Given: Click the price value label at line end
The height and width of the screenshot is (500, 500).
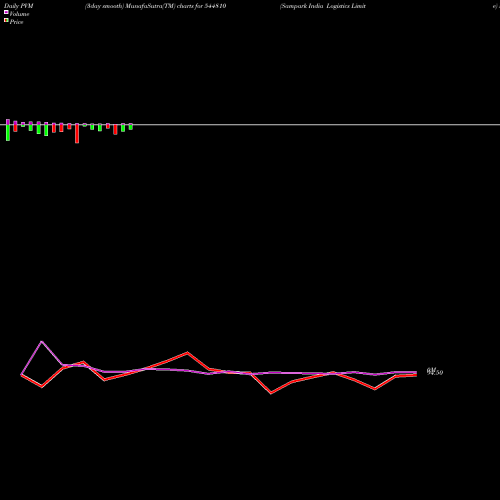Looking at the screenshot, I should click(435, 372).
